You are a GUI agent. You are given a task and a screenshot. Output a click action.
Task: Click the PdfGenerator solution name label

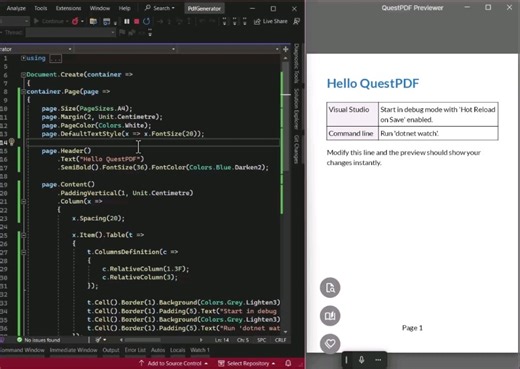(204, 9)
